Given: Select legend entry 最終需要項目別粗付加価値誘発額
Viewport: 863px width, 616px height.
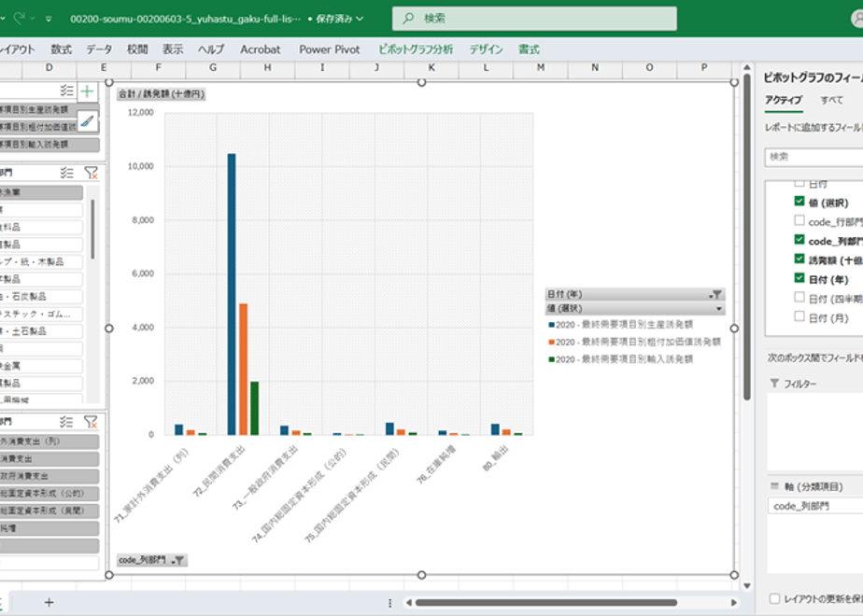Looking at the screenshot, I should pos(634,343).
